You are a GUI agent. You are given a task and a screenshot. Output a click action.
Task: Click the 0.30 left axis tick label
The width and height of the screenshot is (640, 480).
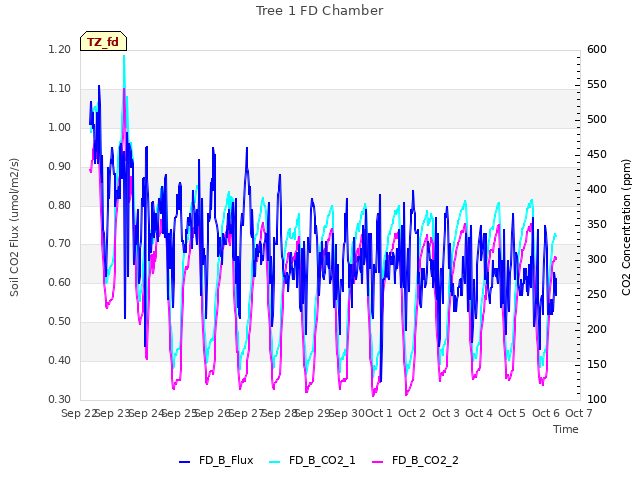(60, 399)
